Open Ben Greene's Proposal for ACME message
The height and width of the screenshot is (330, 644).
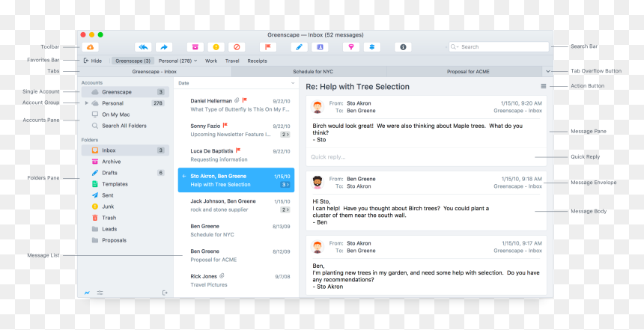pyautogui.click(x=236, y=255)
